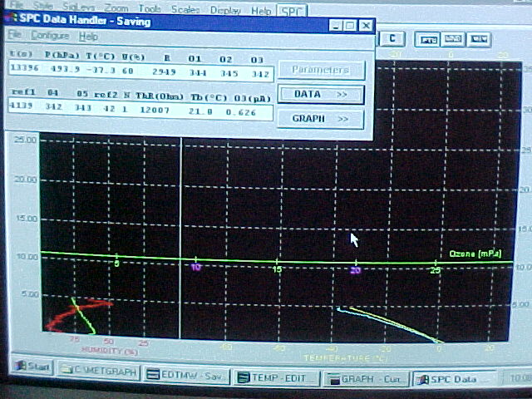The width and height of the screenshot is (532, 399).
Task: Click the ThR value 12007
Action: [x=155, y=110]
